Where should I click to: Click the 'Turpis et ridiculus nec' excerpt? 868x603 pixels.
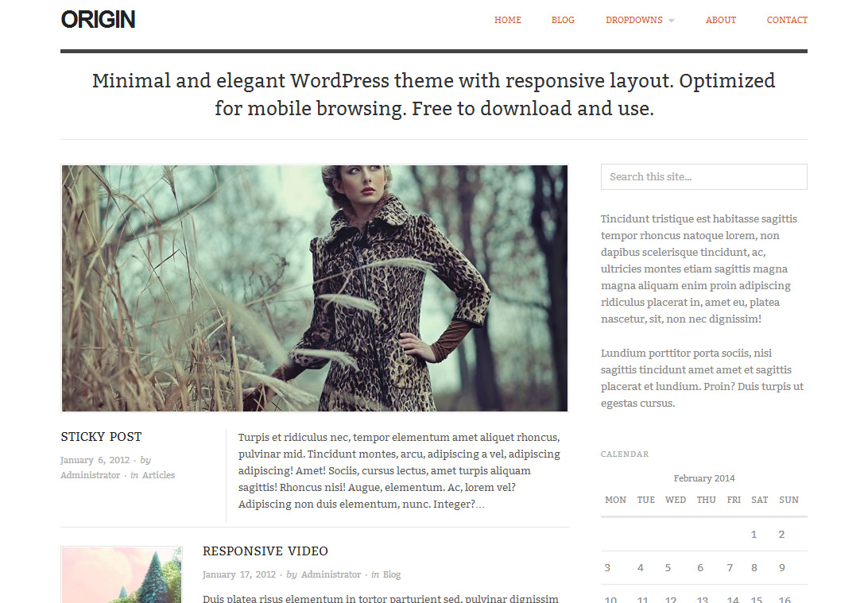point(399,471)
